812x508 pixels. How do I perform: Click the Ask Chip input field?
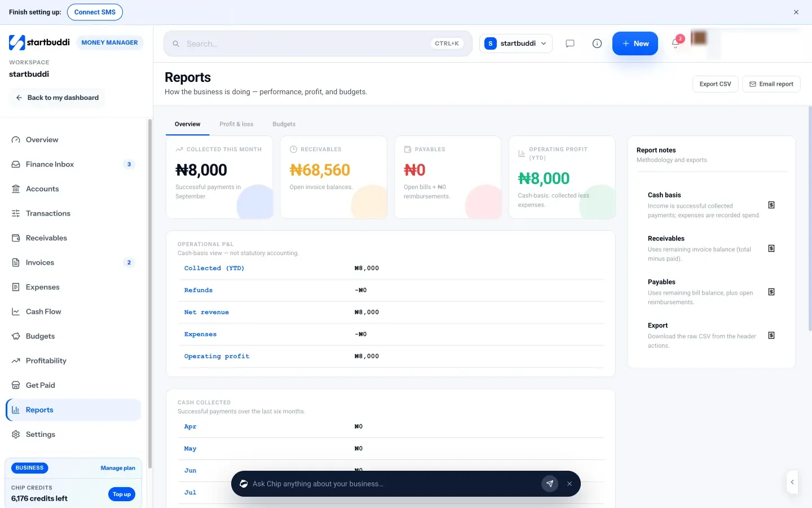click(394, 484)
